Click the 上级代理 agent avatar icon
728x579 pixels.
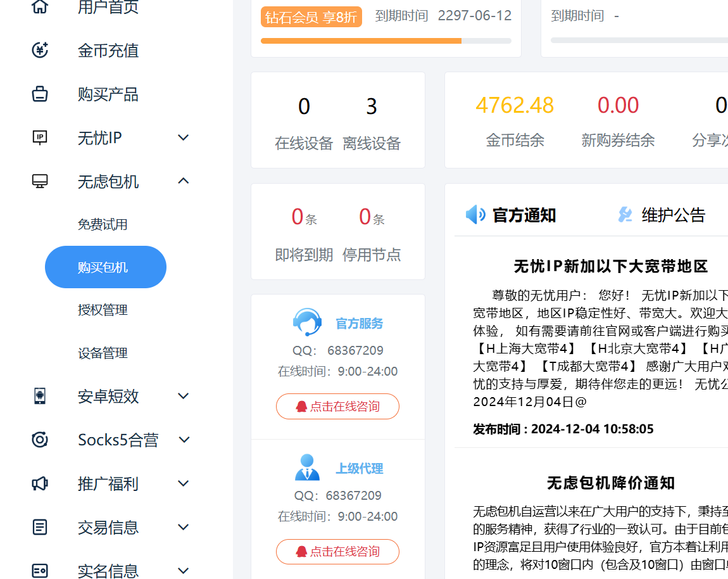point(307,468)
